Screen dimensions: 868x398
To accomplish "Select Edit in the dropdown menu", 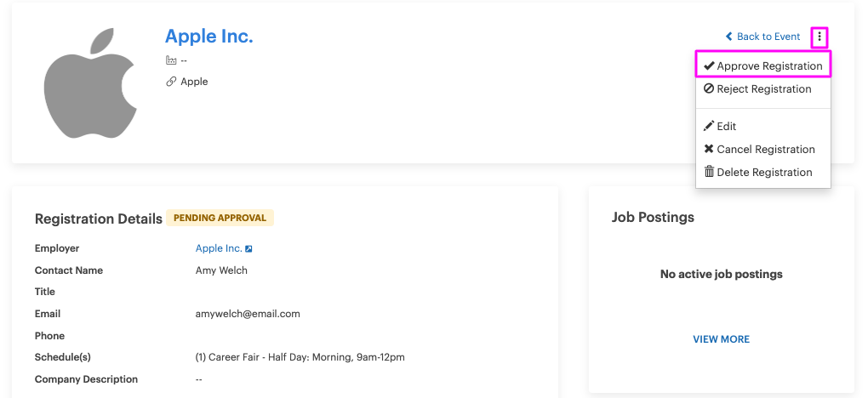I will 762,126.
